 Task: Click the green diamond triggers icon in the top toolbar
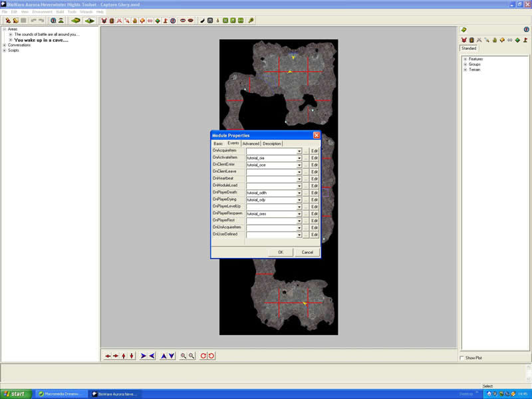(158, 21)
